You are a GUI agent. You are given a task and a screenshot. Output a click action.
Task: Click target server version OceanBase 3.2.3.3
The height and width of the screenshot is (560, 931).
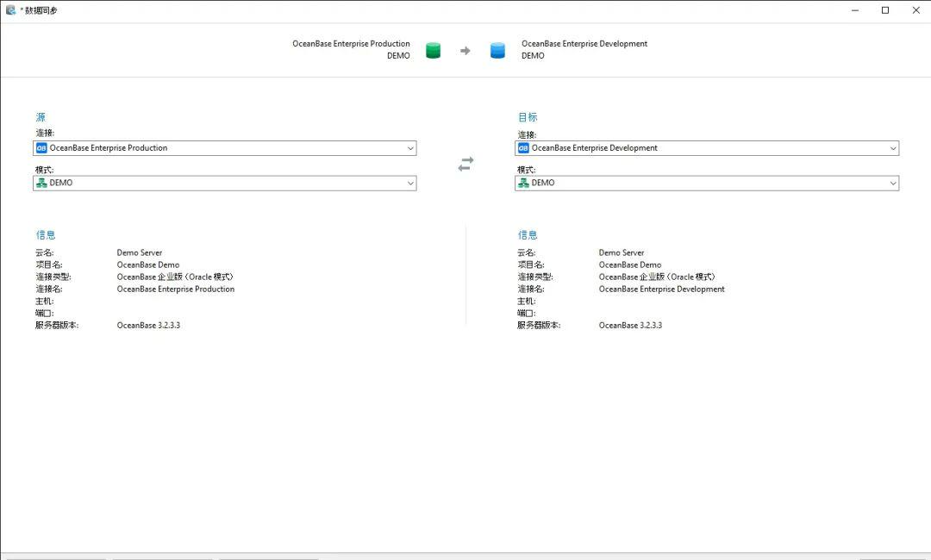click(x=630, y=326)
